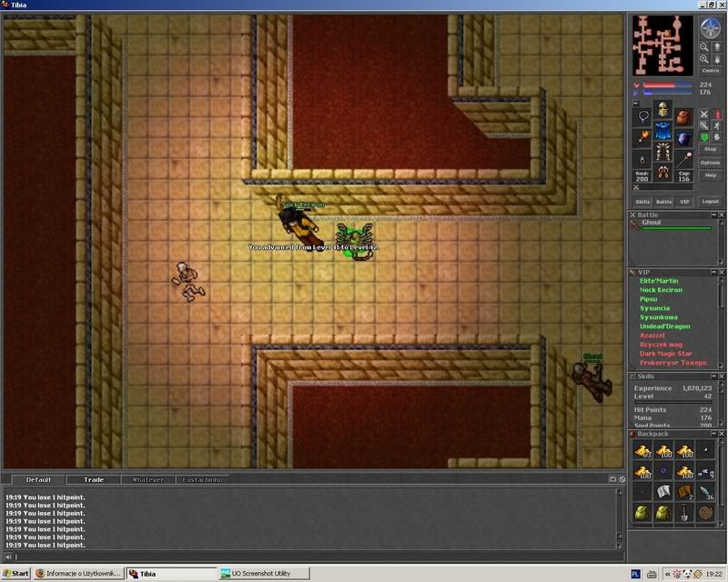The height and width of the screenshot is (582, 728).
Task: Zoom out the minimap
Action: pos(704,47)
